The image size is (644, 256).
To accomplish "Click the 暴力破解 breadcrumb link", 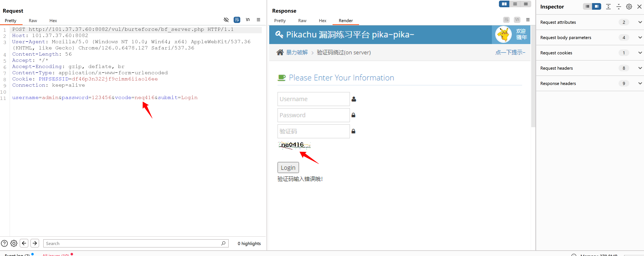I will [x=297, y=53].
